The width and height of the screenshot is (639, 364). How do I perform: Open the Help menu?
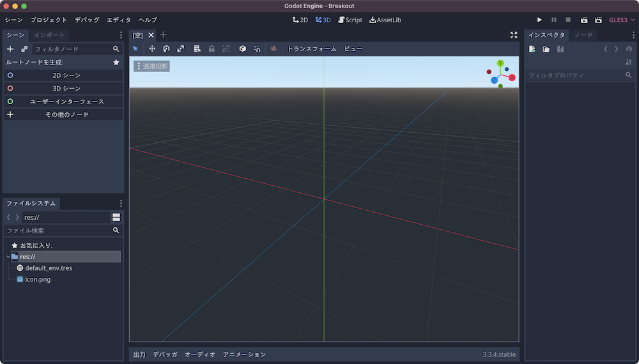point(148,20)
